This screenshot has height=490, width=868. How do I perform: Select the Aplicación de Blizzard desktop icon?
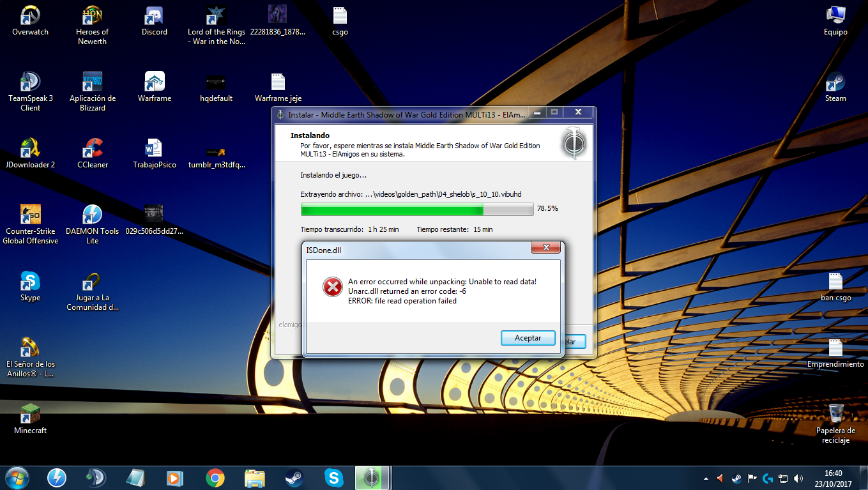[93, 92]
